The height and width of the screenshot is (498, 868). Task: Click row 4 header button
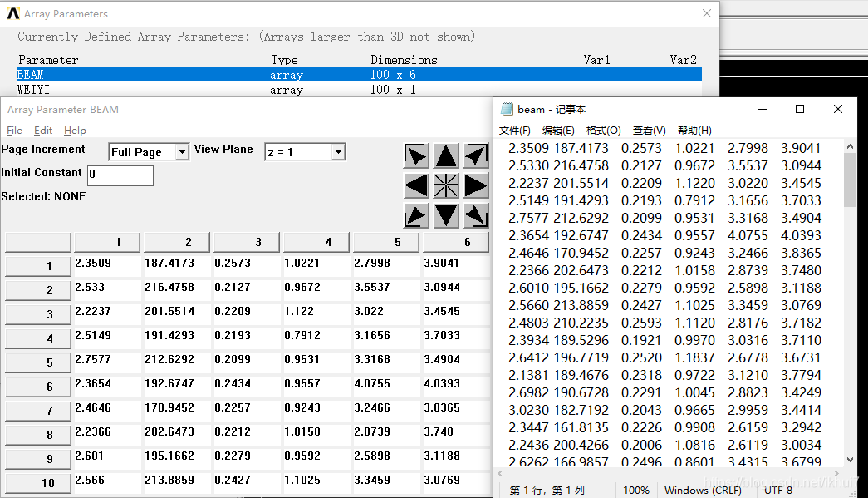coord(37,338)
